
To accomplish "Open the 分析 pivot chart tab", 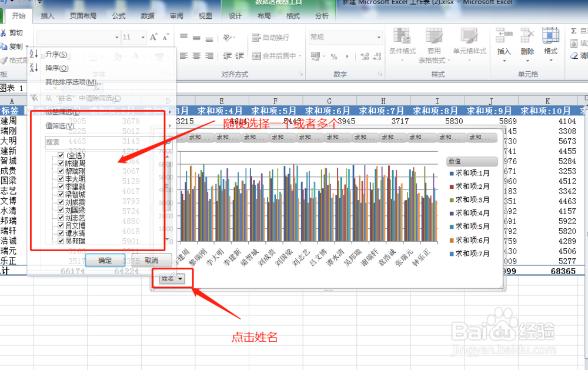I will (322, 16).
